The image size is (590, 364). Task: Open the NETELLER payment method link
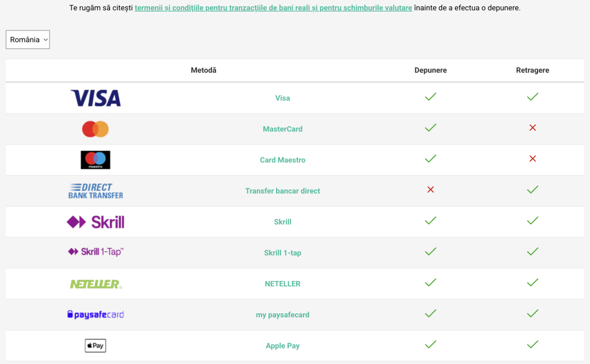(x=282, y=284)
